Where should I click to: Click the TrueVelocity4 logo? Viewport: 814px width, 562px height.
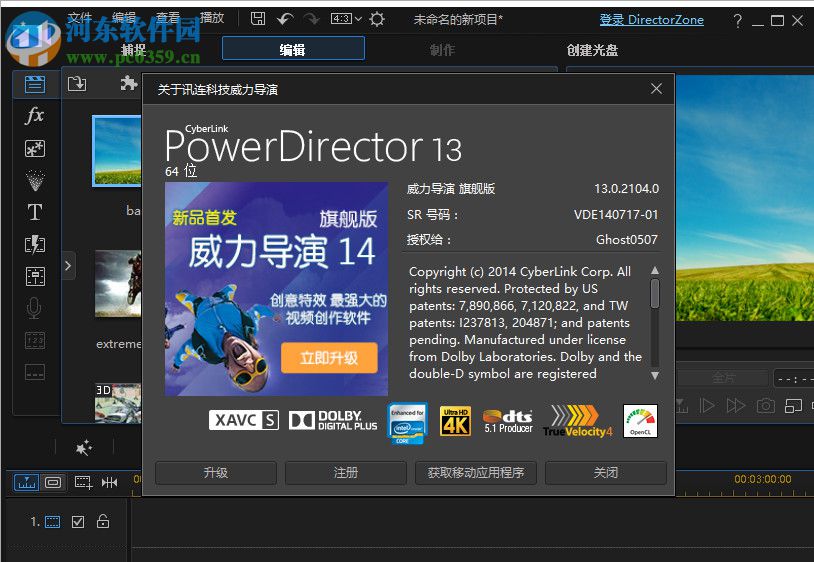pyautogui.click(x=578, y=421)
